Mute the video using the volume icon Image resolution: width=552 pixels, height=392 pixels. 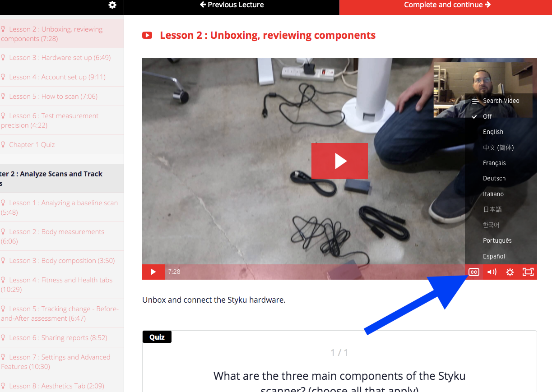[492, 272]
